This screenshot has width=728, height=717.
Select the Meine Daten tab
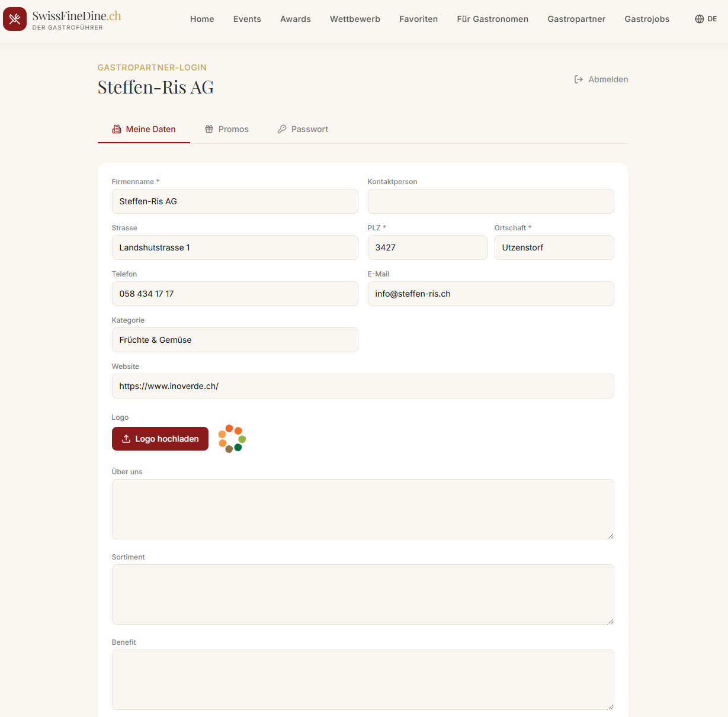[x=144, y=129]
